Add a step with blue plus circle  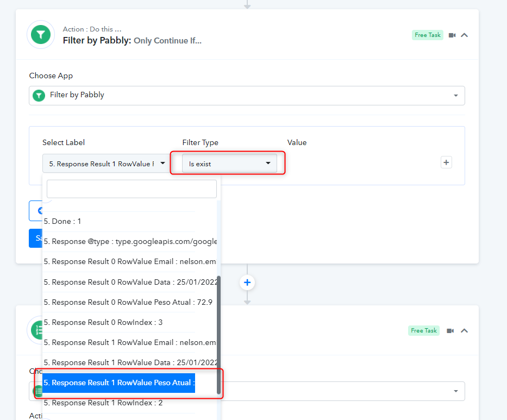pyautogui.click(x=247, y=283)
